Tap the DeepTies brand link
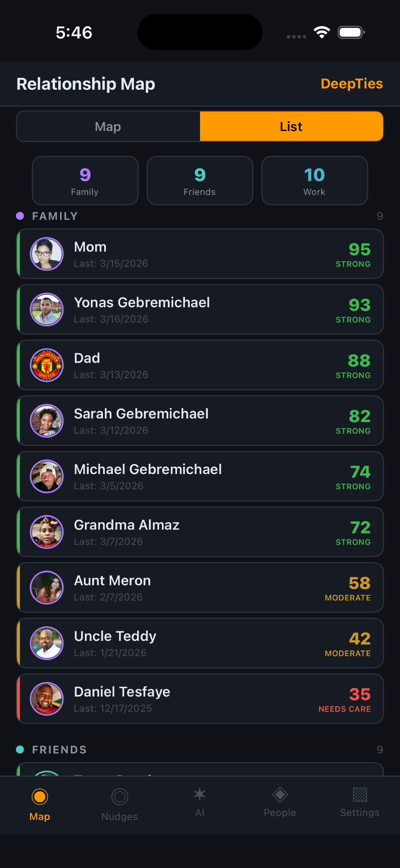 [352, 84]
